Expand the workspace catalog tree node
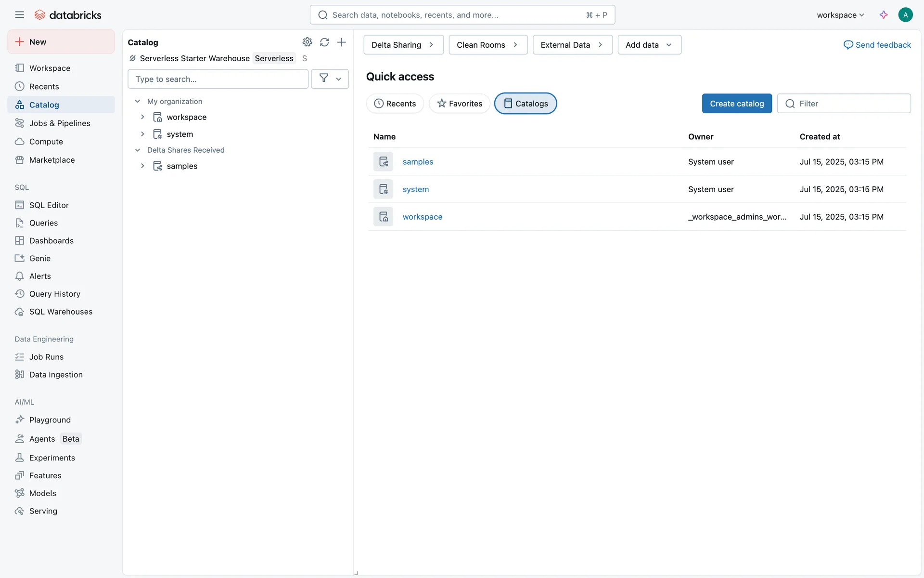 pos(142,117)
